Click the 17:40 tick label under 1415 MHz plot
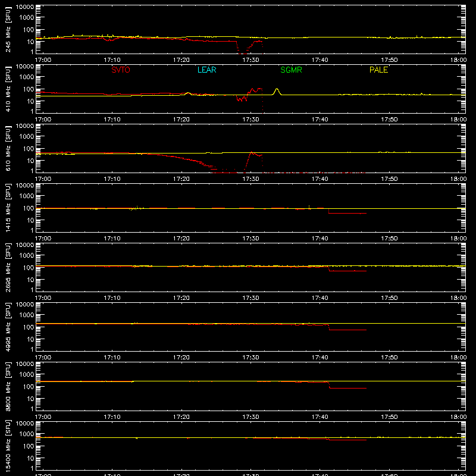The image size is (476, 476). tap(320, 239)
